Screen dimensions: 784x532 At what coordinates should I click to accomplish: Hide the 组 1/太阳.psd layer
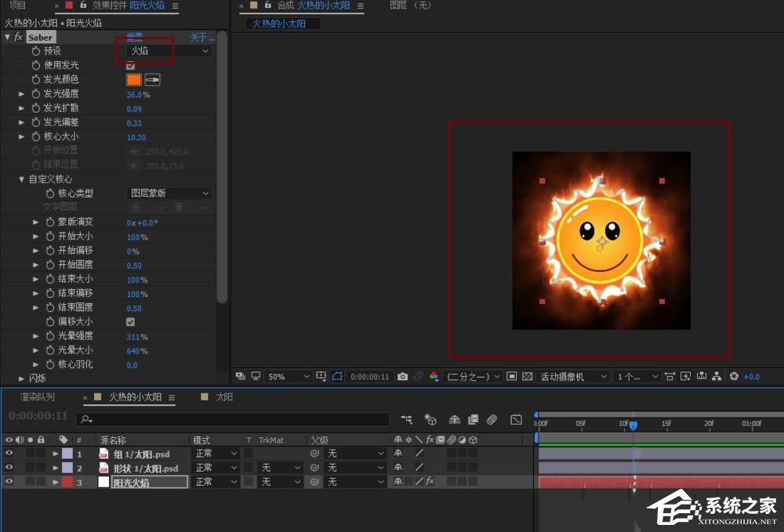click(x=9, y=454)
